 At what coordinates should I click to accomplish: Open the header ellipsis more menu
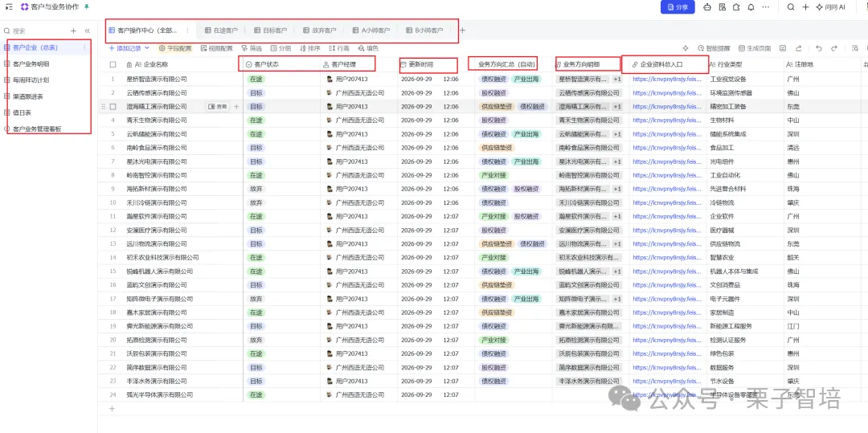point(766,7)
